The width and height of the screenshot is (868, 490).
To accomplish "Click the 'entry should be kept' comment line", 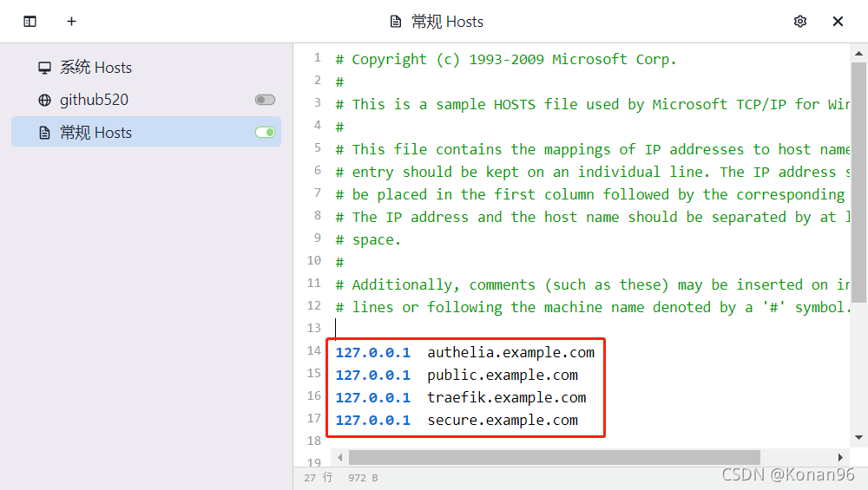I will tap(592, 173).
